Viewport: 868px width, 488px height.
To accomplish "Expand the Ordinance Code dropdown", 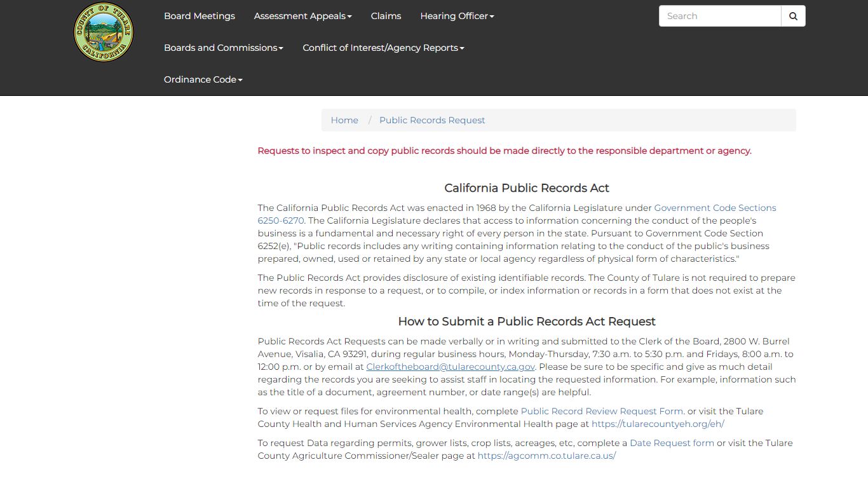I will 203,79.
